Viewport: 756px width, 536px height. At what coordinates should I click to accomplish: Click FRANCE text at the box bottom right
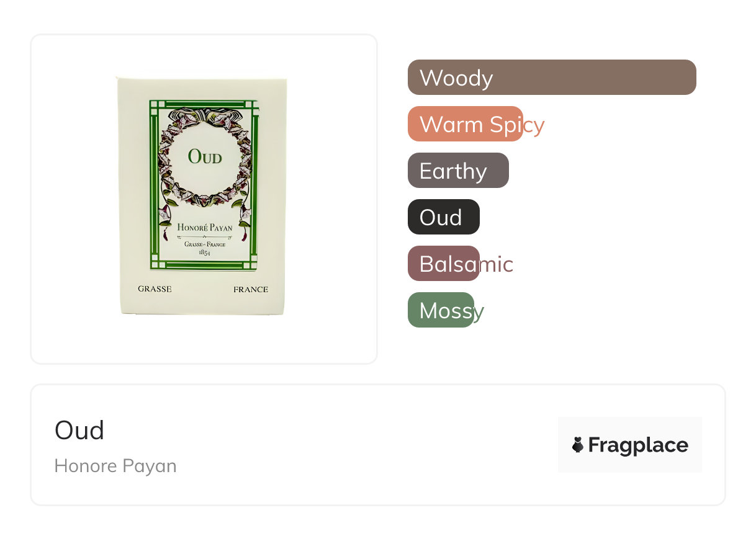[251, 289]
